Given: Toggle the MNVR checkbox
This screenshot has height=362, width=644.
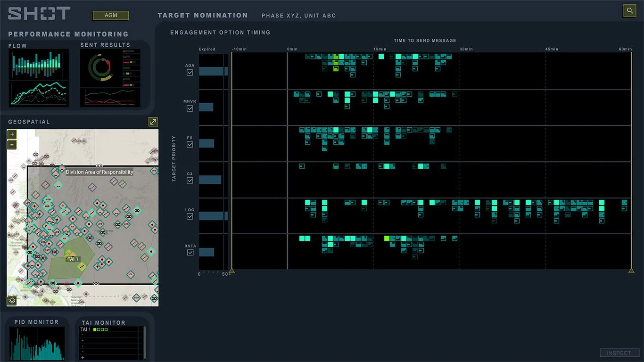Looking at the screenshot, I should click(x=190, y=108).
